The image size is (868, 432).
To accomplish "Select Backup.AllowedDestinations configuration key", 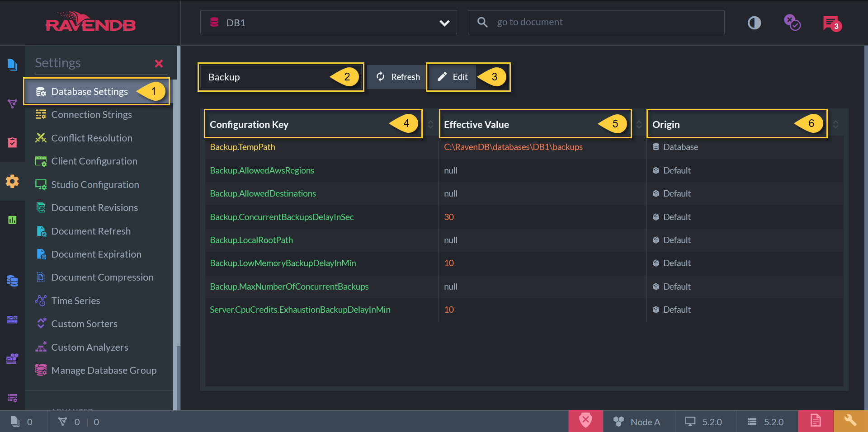I will [x=263, y=193].
